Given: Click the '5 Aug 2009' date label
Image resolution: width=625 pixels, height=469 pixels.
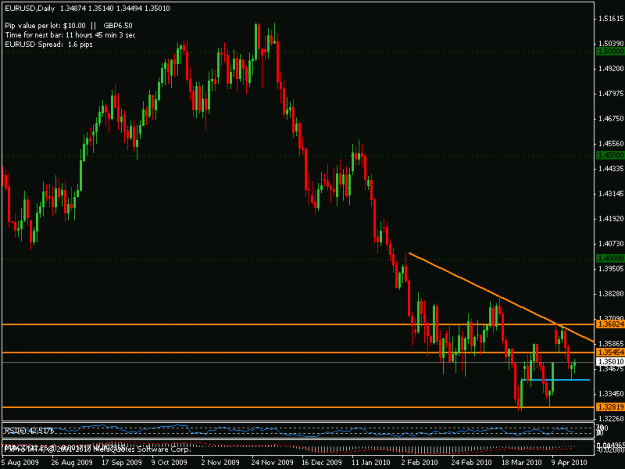Looking at the screenshot, I should (20, 462).
